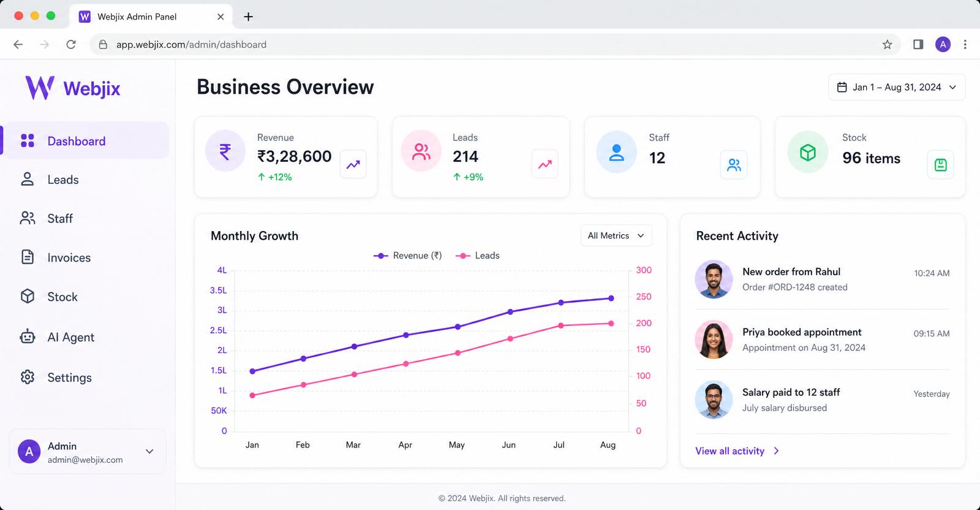Click the calendar icon in date range
980x510 pixels.
tap(842, 87)
